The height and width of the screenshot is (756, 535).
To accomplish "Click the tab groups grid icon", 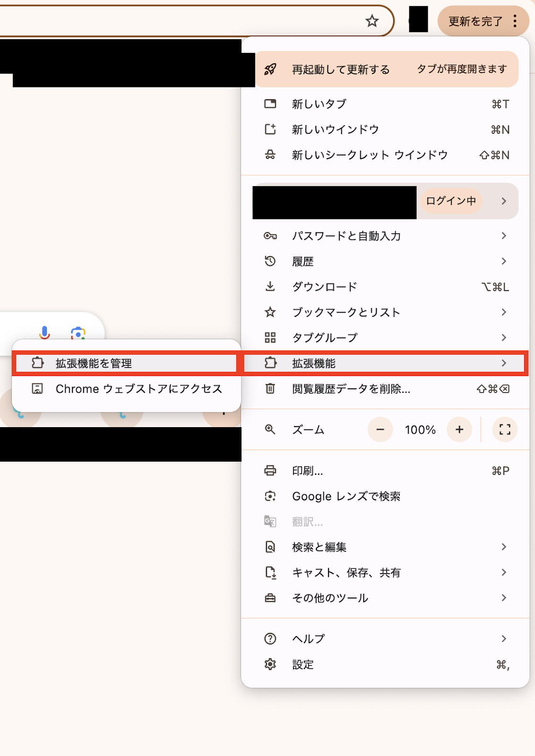I will 270,337.
